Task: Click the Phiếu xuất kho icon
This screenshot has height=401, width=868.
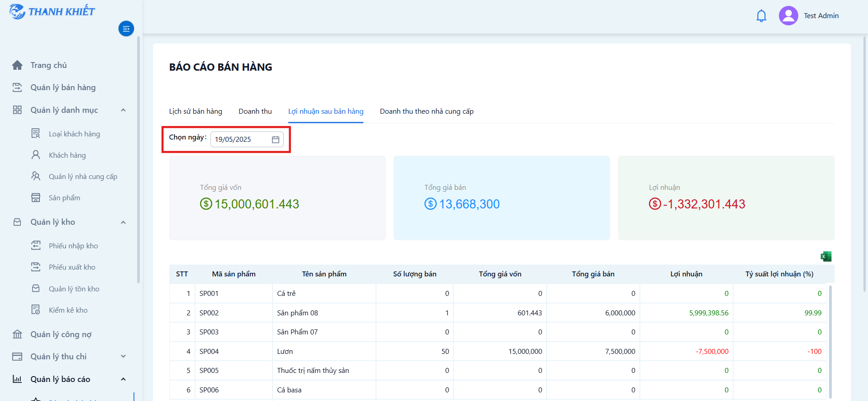Action: click(36, 267)
